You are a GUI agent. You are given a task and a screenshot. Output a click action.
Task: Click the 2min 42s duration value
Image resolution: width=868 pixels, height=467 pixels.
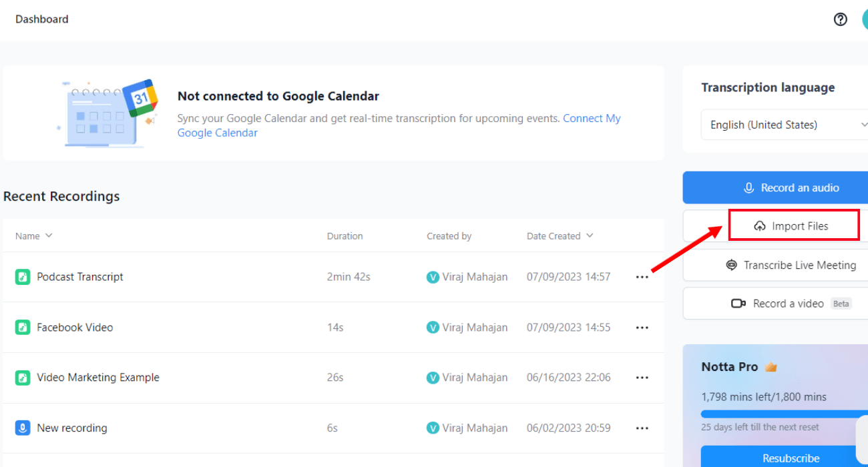click(x=349, y=277)
